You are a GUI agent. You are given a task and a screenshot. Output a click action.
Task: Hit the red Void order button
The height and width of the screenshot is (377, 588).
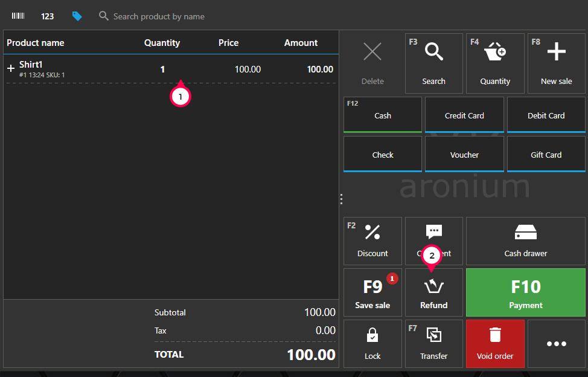[495, 344]
